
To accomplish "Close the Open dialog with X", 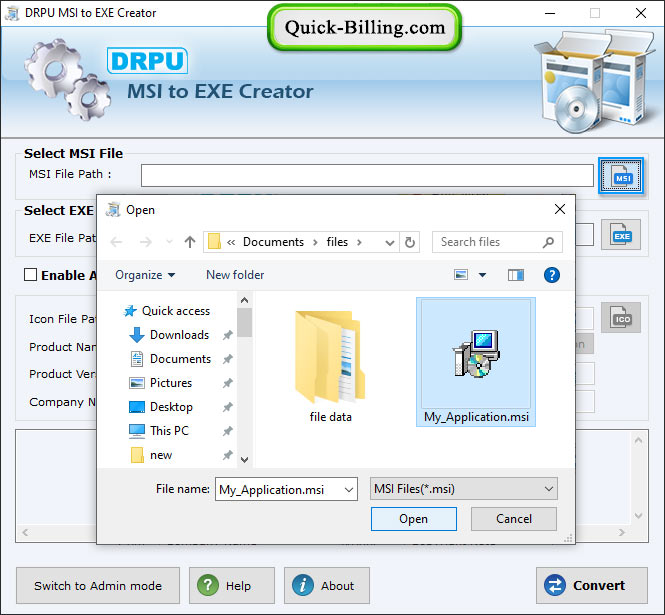I will [560, 209].
